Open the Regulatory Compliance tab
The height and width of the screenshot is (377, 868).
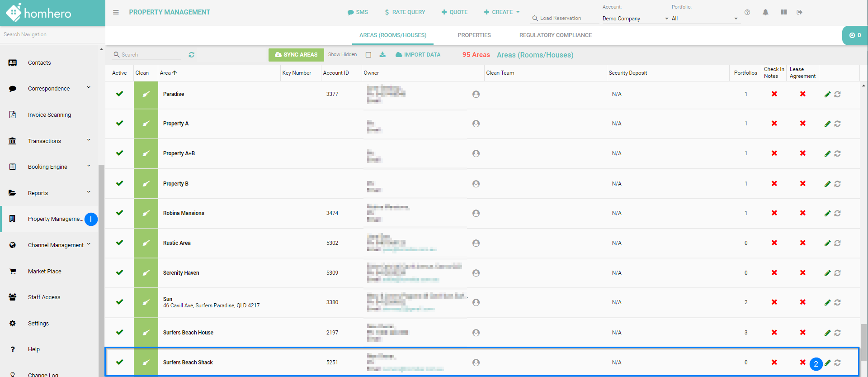pos(555,35)
